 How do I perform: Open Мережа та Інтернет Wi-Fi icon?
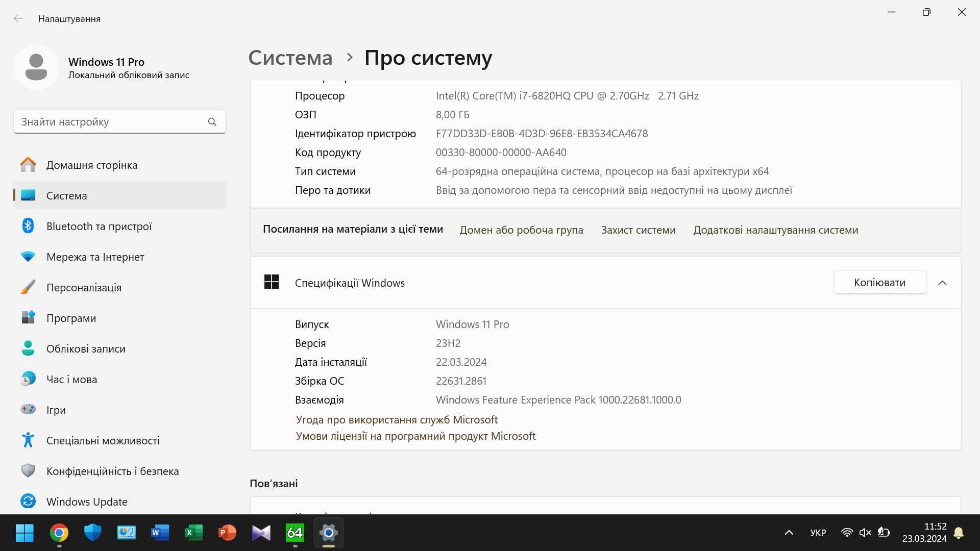click(28, 257)
